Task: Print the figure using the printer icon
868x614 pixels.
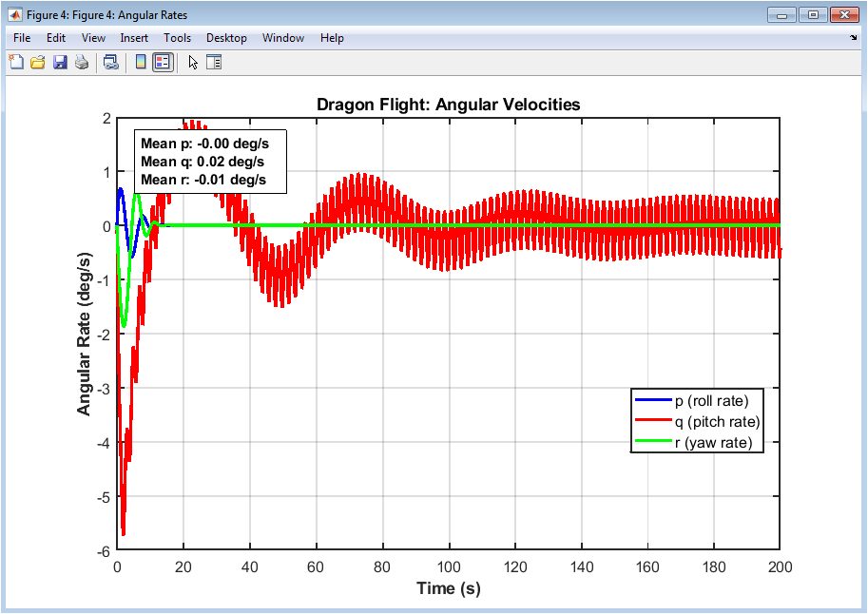Action: [x=82, y=63]
